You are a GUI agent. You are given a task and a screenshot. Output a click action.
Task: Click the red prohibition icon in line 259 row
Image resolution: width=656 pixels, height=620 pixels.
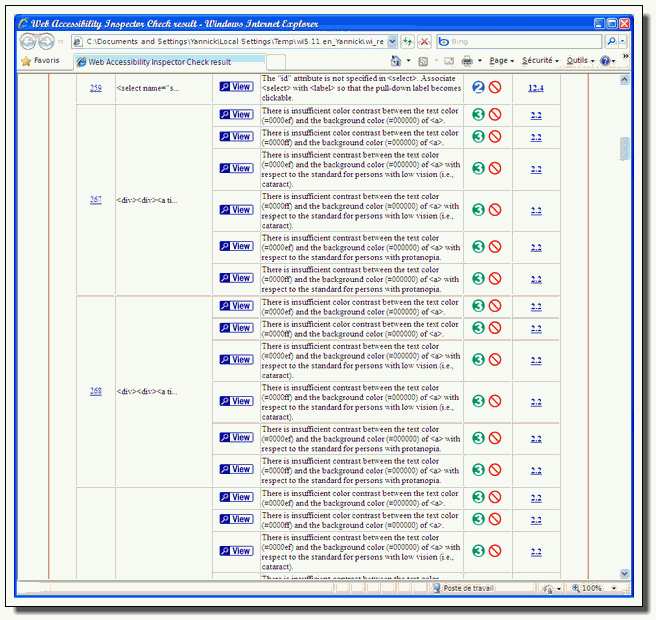(x=495, y=87)
